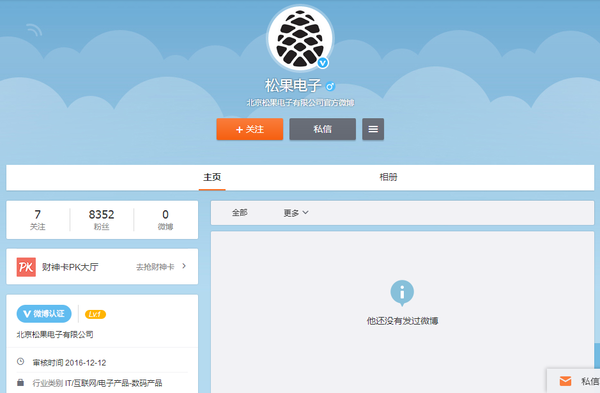
Task: Click the 审核时间 2016-12-12 text
Action: (x=69, y=362)
